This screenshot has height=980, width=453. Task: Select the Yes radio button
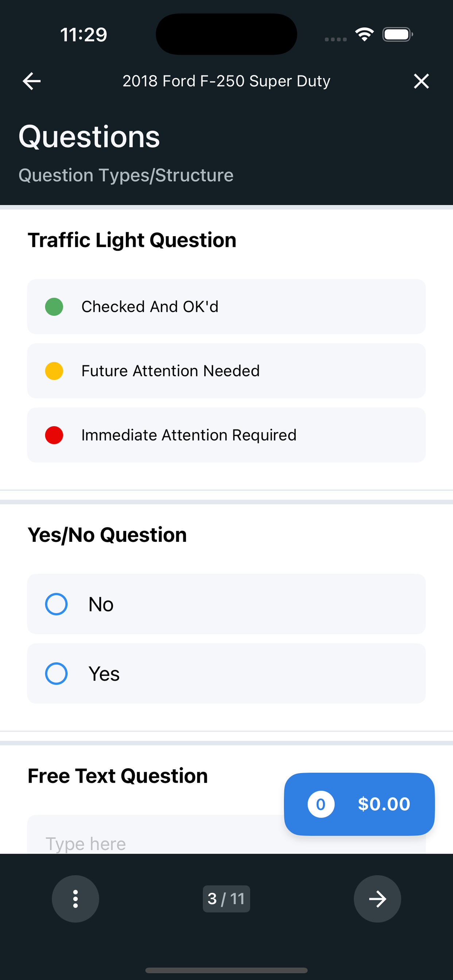[56, 673]
